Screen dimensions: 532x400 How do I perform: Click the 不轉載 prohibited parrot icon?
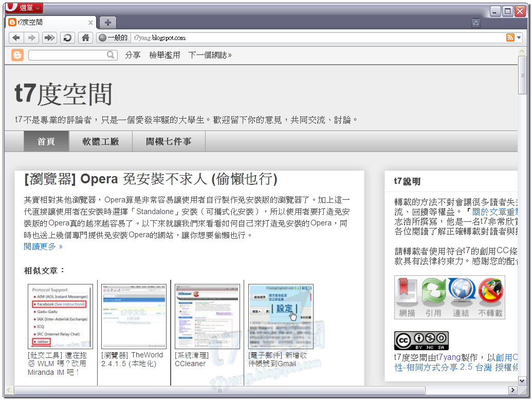[x=490, y=297]
